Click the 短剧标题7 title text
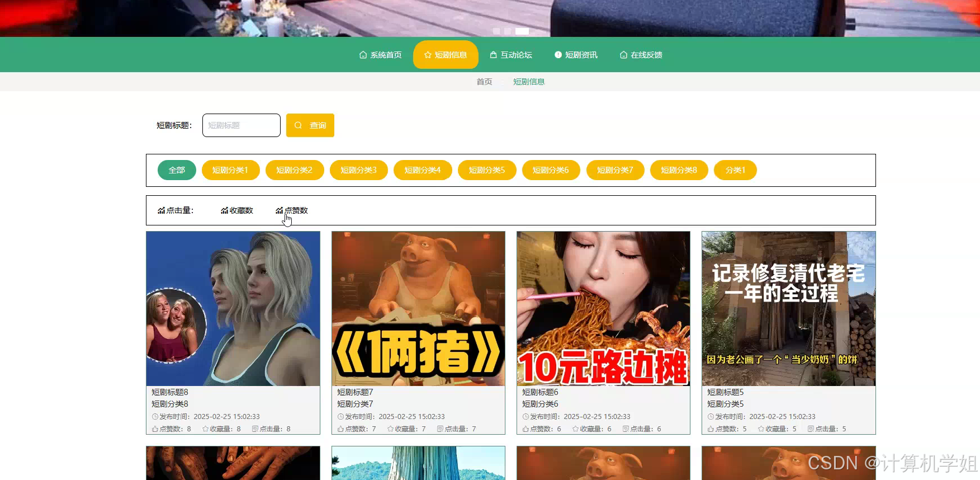980x480 pixels. pyautogui.click(x=355, y=392)
